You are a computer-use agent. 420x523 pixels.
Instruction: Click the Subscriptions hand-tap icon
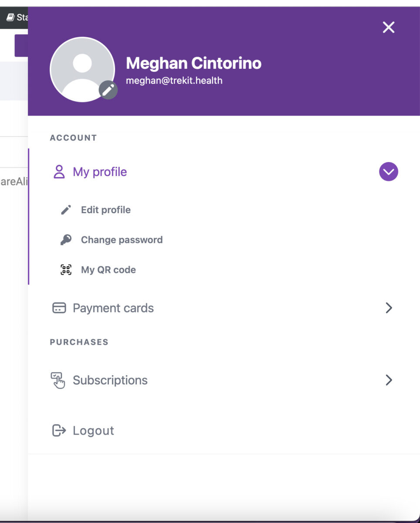(x=58, y=380)
